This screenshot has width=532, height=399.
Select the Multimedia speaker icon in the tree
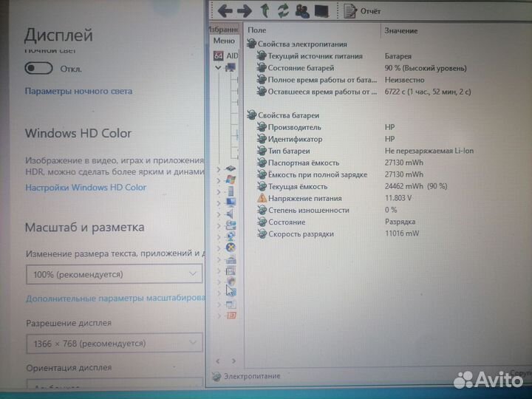pos(231,214)
